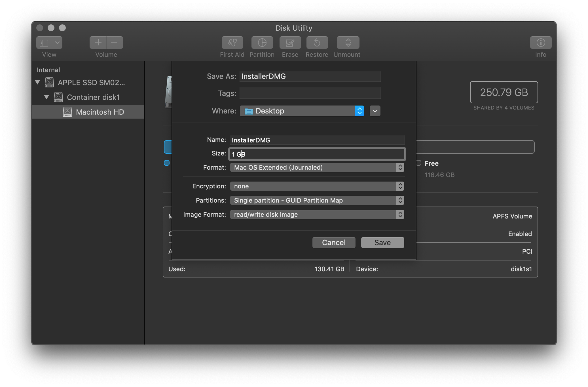Open the Image Format read/write dropdown
The image size is (588, 387).
point(317,214)
